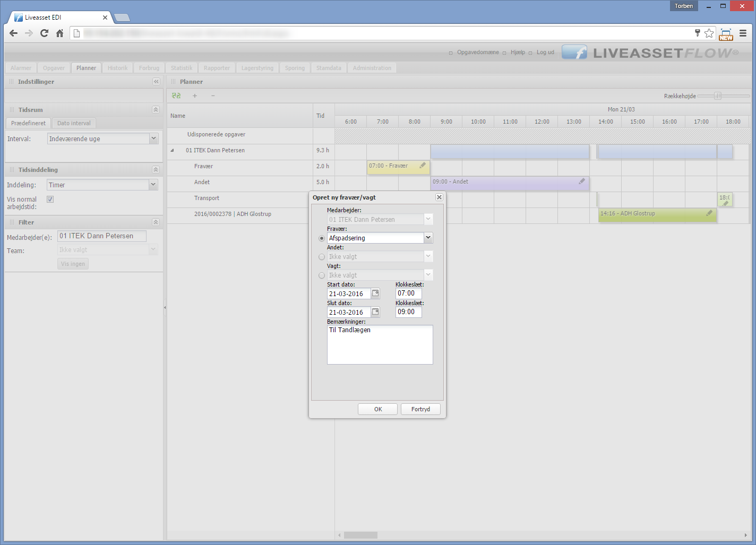This screenshot has width=756, height=545.
Task: Open the Interval dropdown
Action: point(153,139)
